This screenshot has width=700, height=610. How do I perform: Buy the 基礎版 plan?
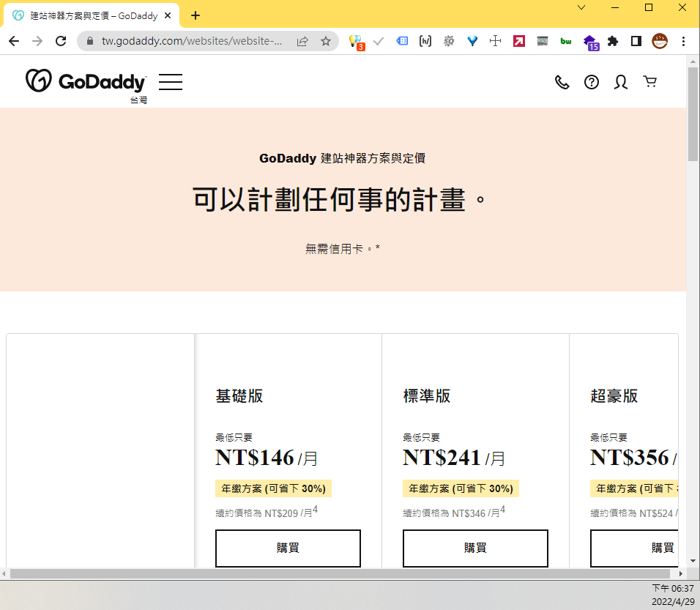point(288,548)
